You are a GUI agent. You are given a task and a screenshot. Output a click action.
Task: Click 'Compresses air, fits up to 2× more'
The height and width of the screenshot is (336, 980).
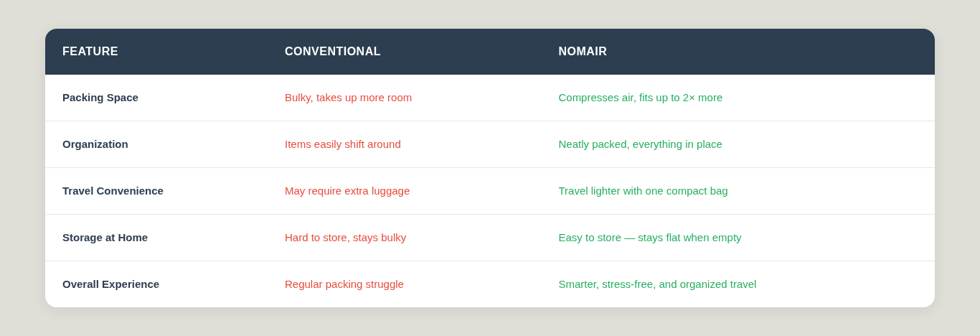click(x=640, y=98)
